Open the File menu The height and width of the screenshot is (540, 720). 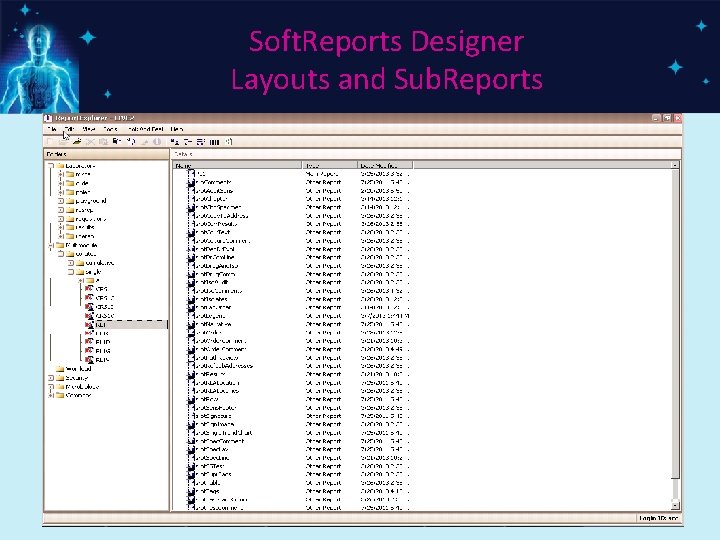[x=52, y=129]
